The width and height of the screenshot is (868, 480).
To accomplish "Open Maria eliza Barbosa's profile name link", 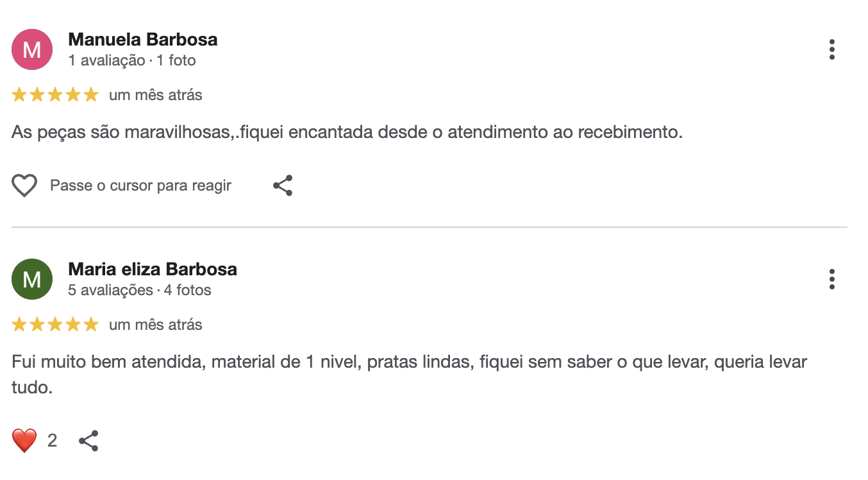I will click(x=153, y=270).
